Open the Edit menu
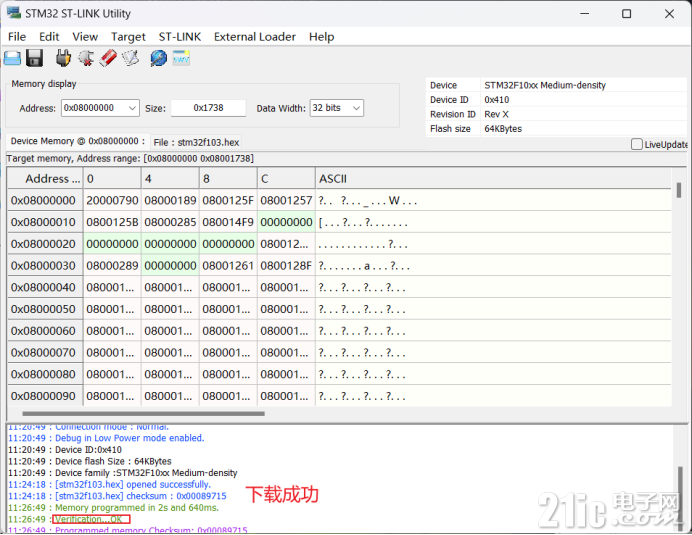The image size is (692, 535). click(x=49, y=37)
